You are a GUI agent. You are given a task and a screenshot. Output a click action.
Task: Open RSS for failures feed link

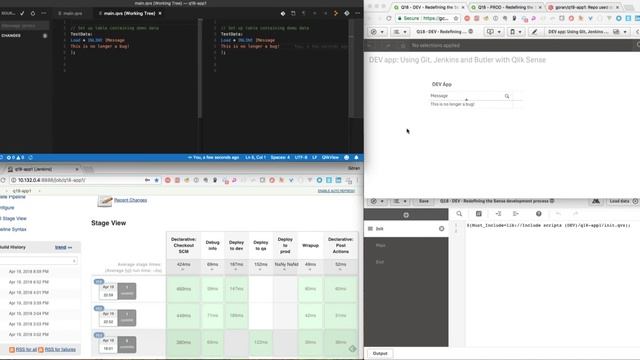click(x=60, y=349)
